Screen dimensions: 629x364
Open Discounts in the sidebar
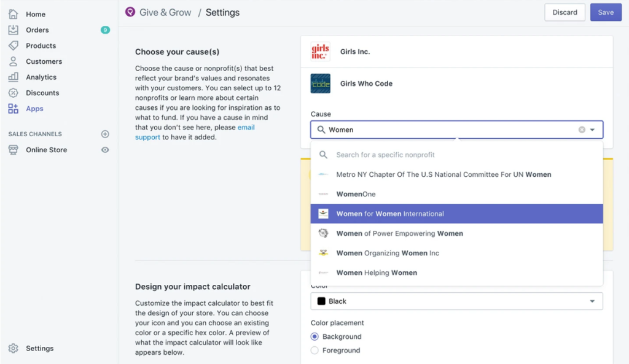pyautogui.click(x=42, y=93)
